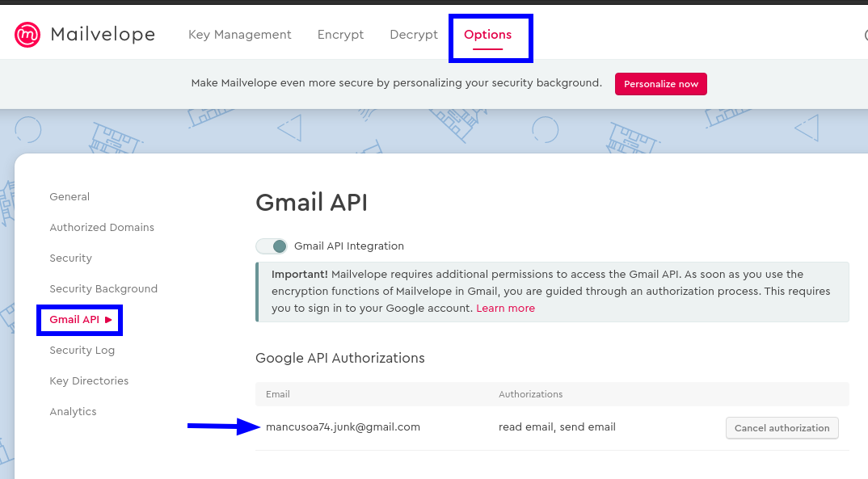Switch to the Encrypt tab
The height and width of the screenshot is (479, 868).
[x=340, y=35]
